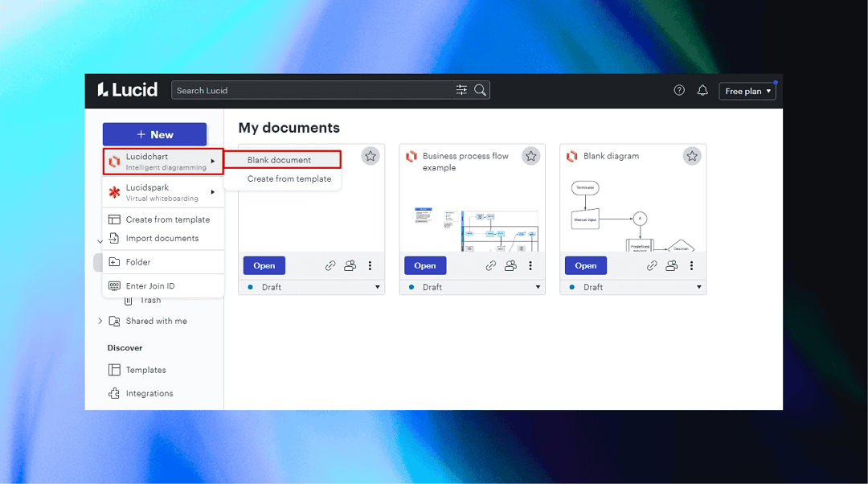The width and height of the screenshot is (868, 484).
Task: Click the Trash bin icon
Action: pyautogui.click(x=129, y=301)
